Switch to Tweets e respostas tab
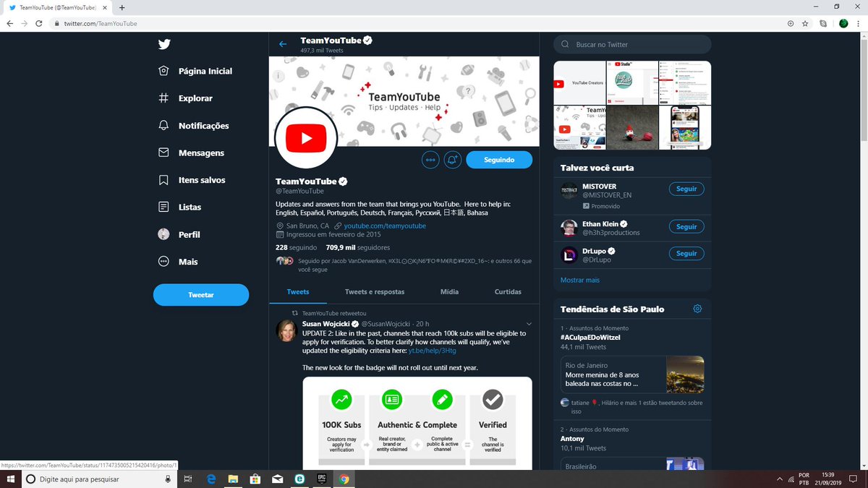Image resolution: width=868 pixels, height=488 pixels. 375,292
